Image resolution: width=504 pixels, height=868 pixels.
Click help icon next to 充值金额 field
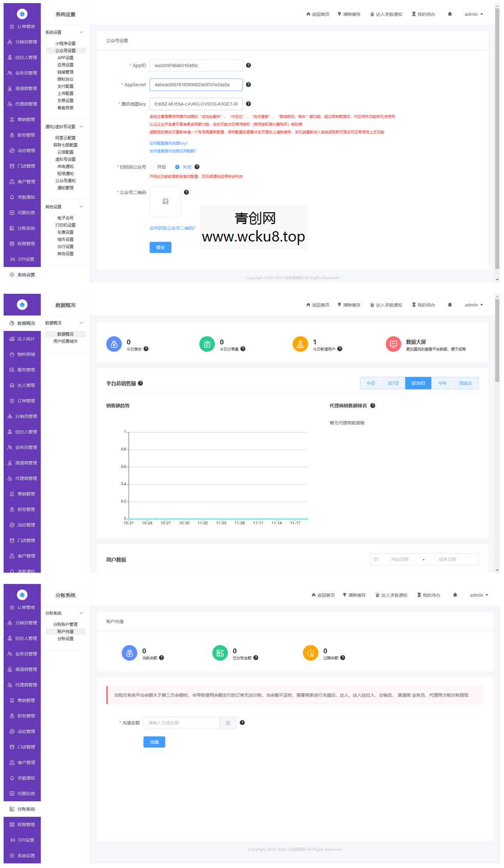[x=242, y=722]
